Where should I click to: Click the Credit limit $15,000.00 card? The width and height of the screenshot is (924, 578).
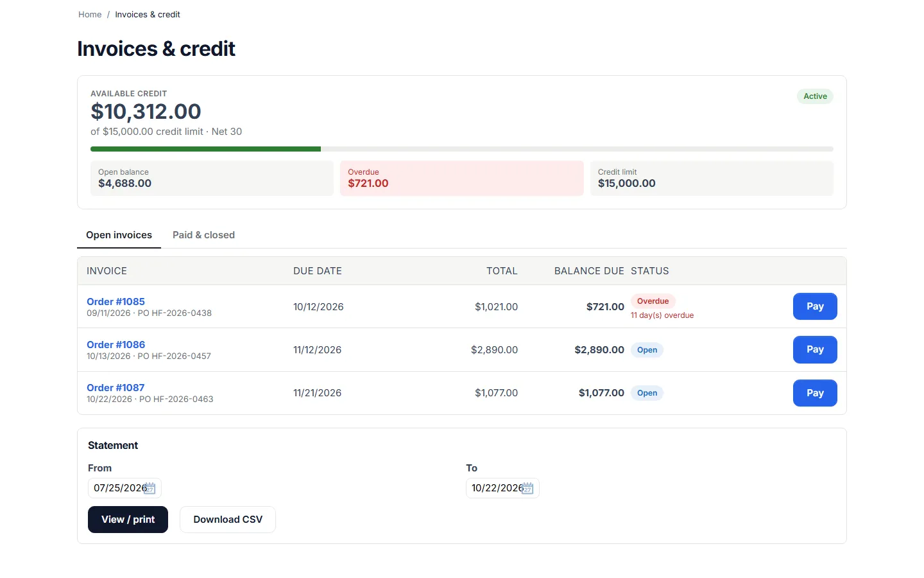(712, 178)
